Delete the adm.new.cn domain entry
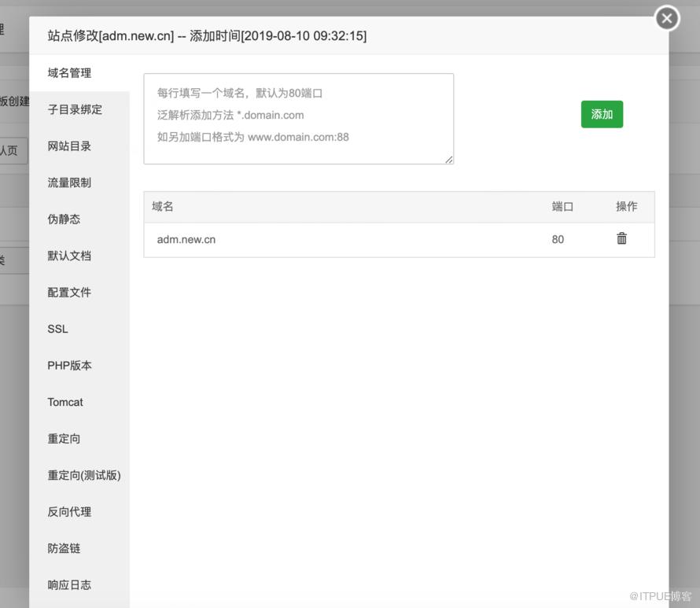 click(x=621, y=239)
